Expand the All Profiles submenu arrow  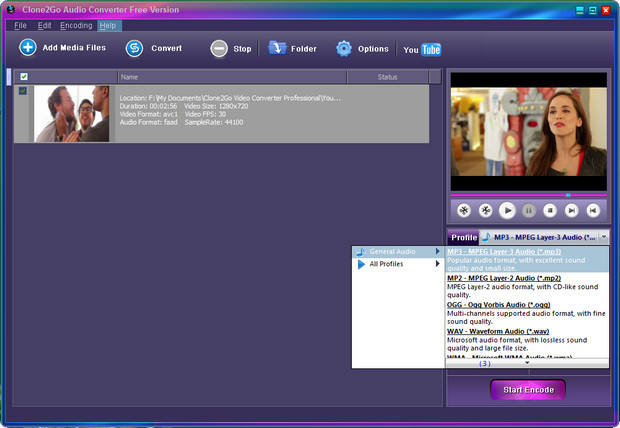click(x=438, y=263)
